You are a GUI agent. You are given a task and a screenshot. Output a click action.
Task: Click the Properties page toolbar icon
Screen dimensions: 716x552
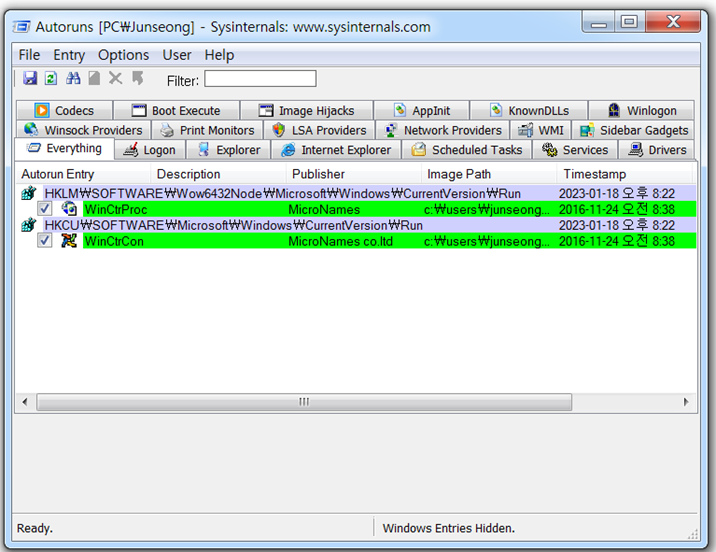point(94,79)
